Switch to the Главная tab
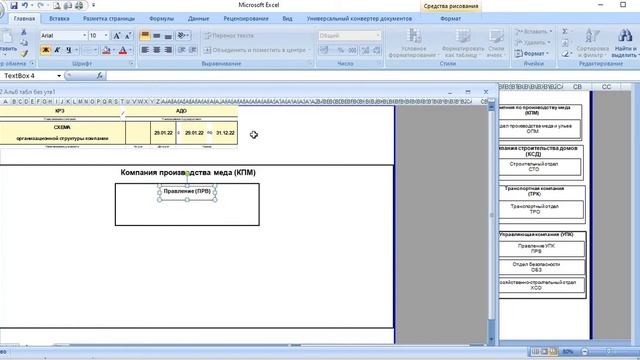 24,18
